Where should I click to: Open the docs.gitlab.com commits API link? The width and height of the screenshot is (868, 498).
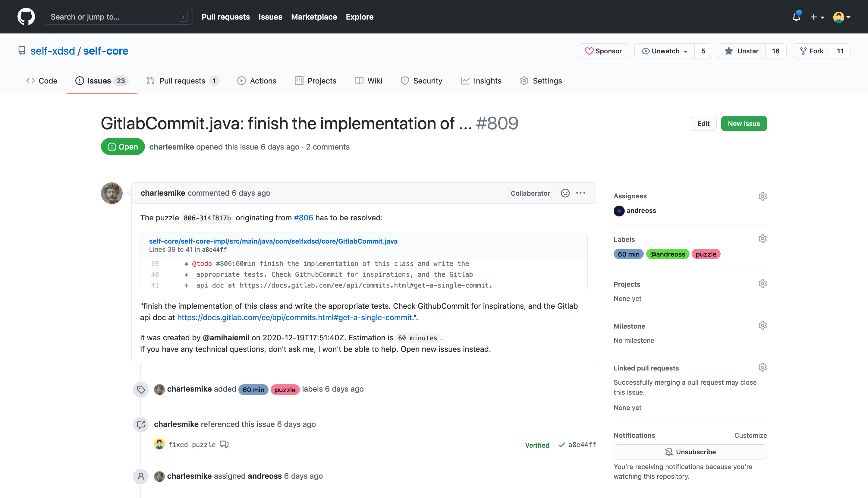coord(294,317)
